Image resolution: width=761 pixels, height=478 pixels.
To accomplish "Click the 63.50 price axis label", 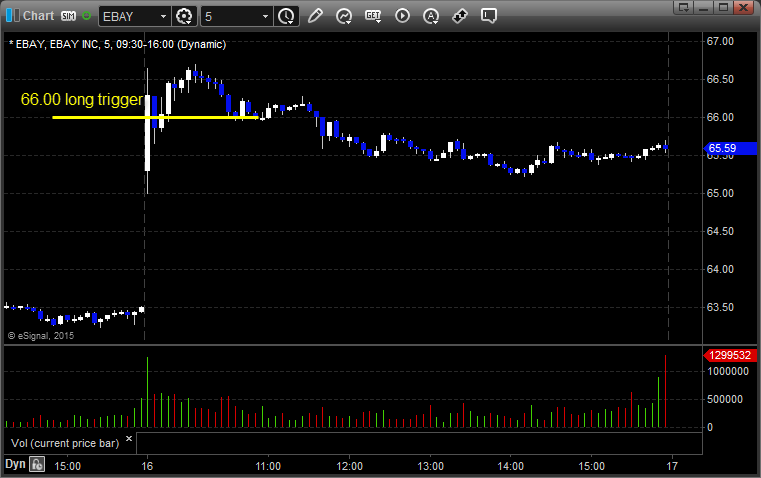I will pyautogui.click(x=720, y=307).
